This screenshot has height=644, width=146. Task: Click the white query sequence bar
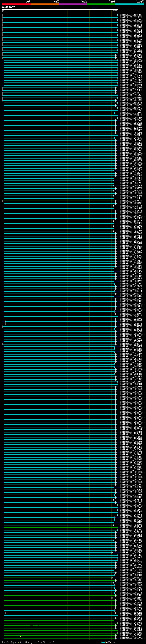[x=60, y=9]
